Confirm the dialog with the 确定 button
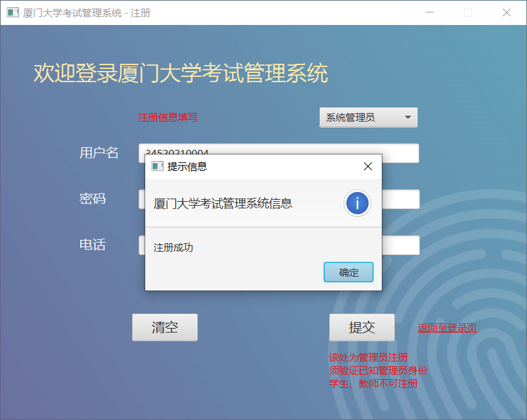 coord(348,272)
